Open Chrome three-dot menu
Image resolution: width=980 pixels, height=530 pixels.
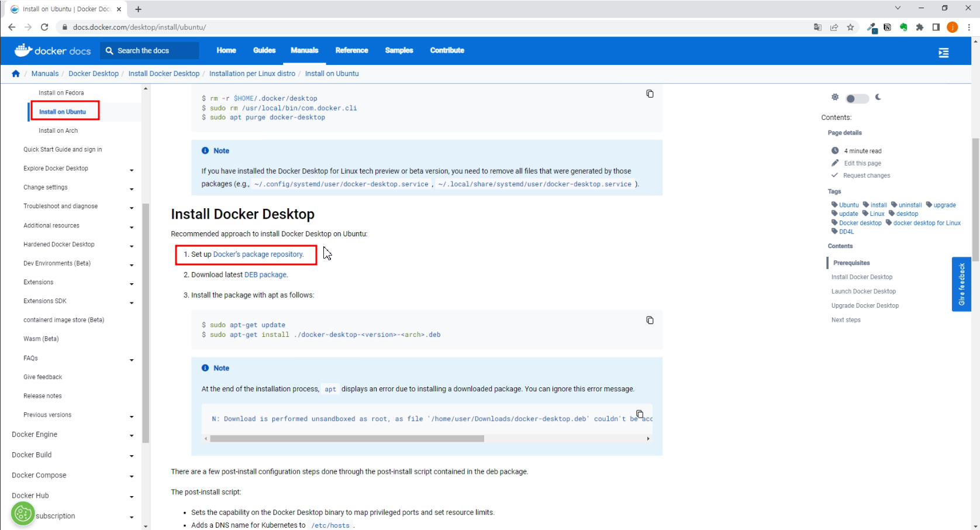(x=969, y=27)
